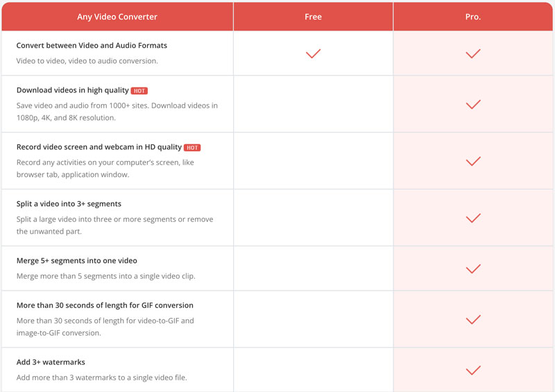The width and height of the screenshot is (555, 392).
Task: Click the Any Video Converter header cell
Action: pyautogui.click(x=117, y=17)
